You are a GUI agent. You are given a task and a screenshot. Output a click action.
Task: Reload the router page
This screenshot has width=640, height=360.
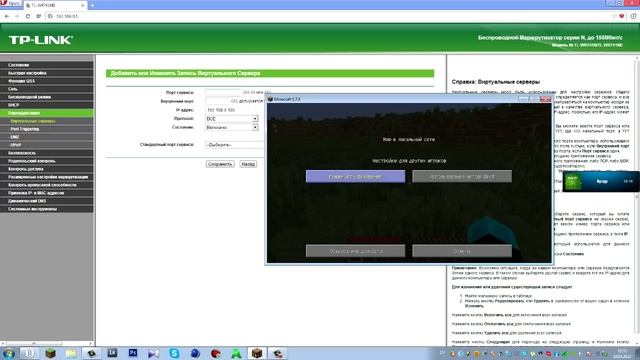click(28, 16)
